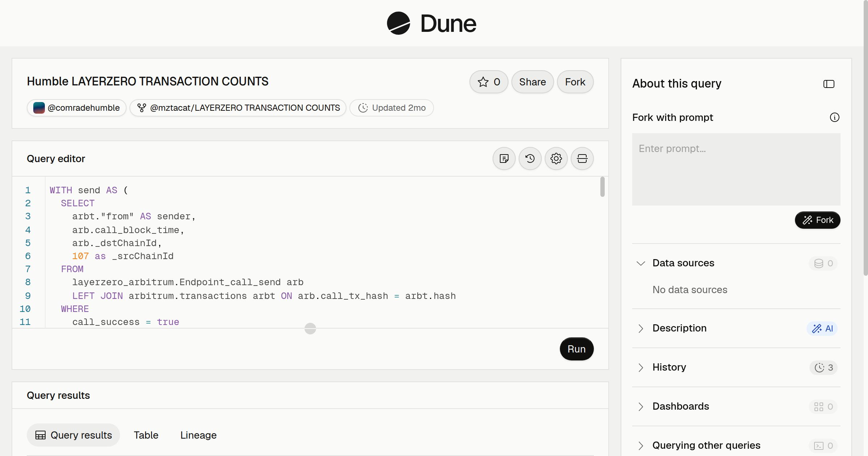Fork the query from title bar
Screen dimensions: 868x456
click(575, 82)
